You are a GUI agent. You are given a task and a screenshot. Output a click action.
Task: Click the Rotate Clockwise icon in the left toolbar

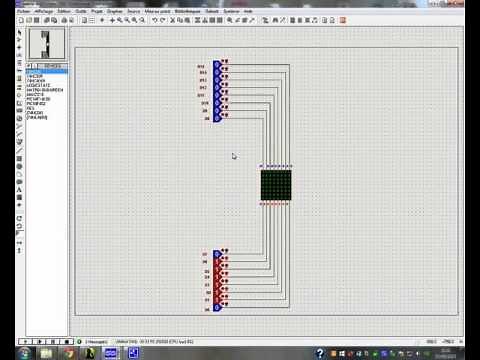[19, 219]
